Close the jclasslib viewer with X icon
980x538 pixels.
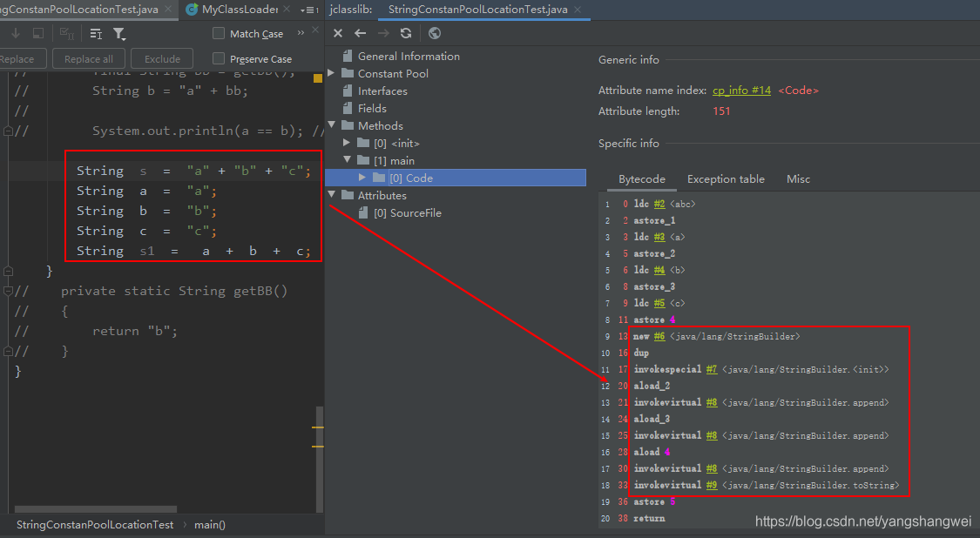[x=338, y=33]
